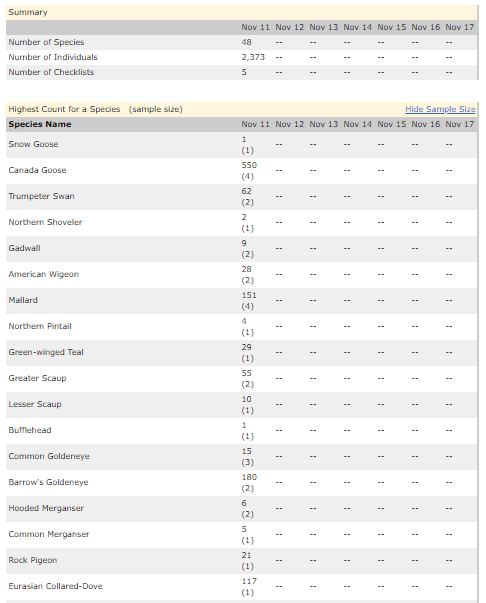Click Barrow's Goldeneye species name

point(48,482)
